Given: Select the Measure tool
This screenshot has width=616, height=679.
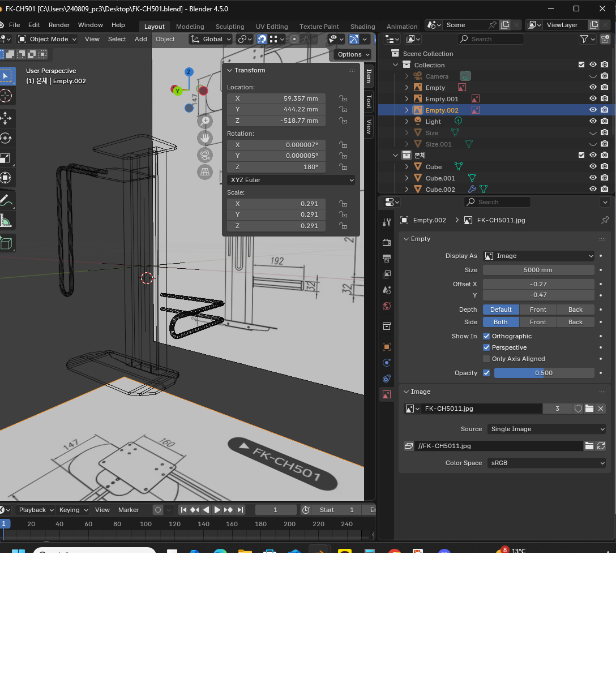Looking at the screenshot, I should [x=6, y=220].
